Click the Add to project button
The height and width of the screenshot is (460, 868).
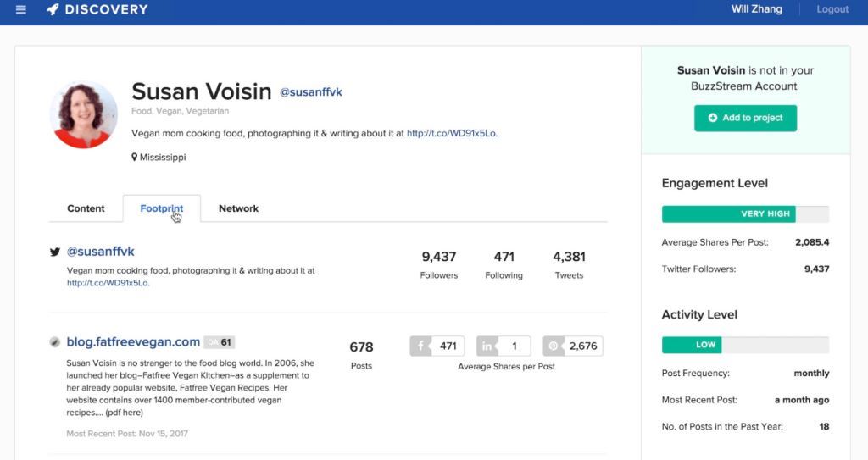click(x=745, y=118)
